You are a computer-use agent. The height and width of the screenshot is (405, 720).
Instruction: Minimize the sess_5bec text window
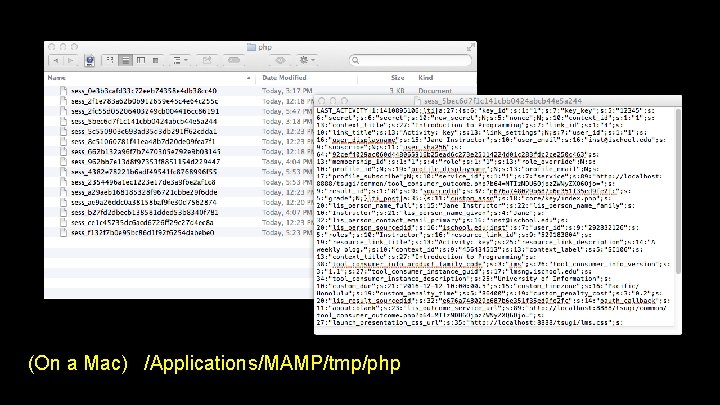333,101
